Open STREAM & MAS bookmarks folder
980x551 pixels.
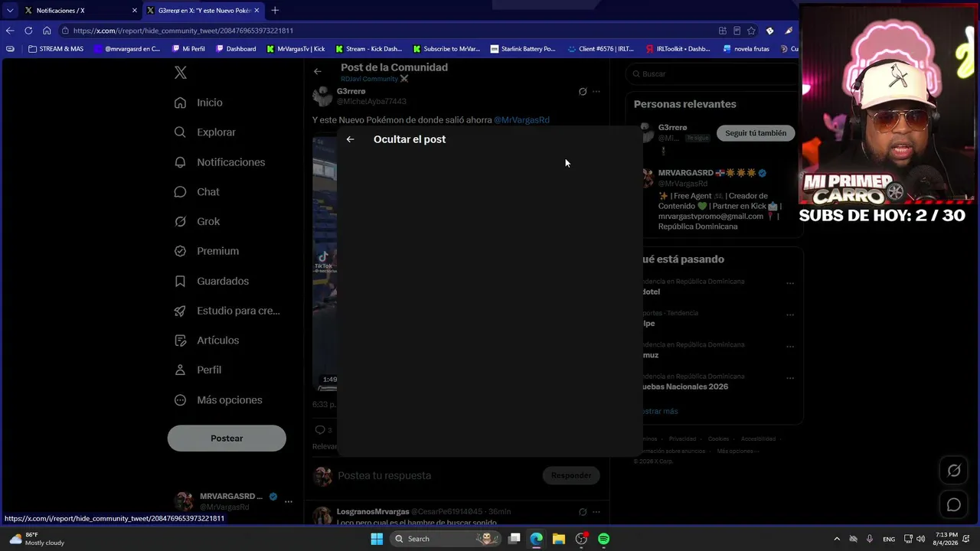click(55, 49)
